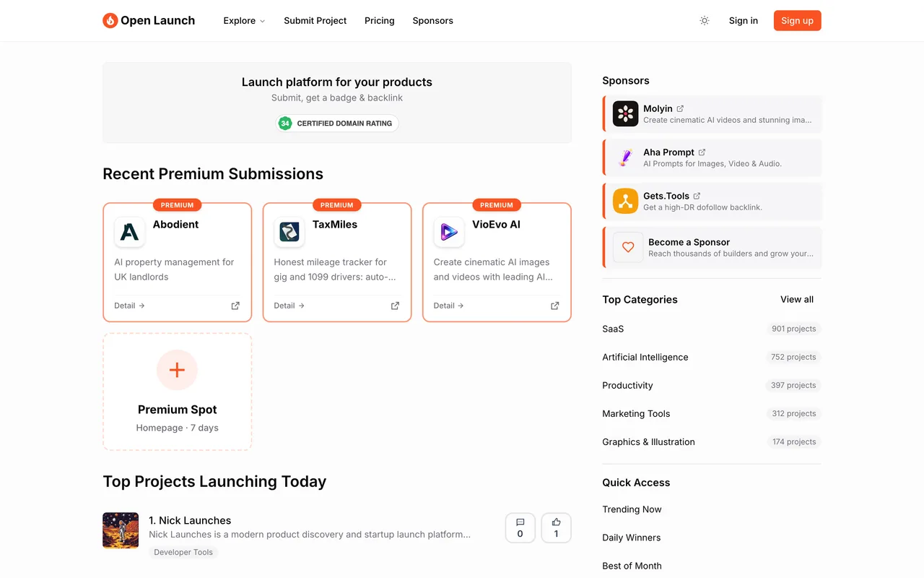Viewport: 924px width, 578px height.
Task: Open Gets.Tools external link icon
Action: [x=697, y=196]
